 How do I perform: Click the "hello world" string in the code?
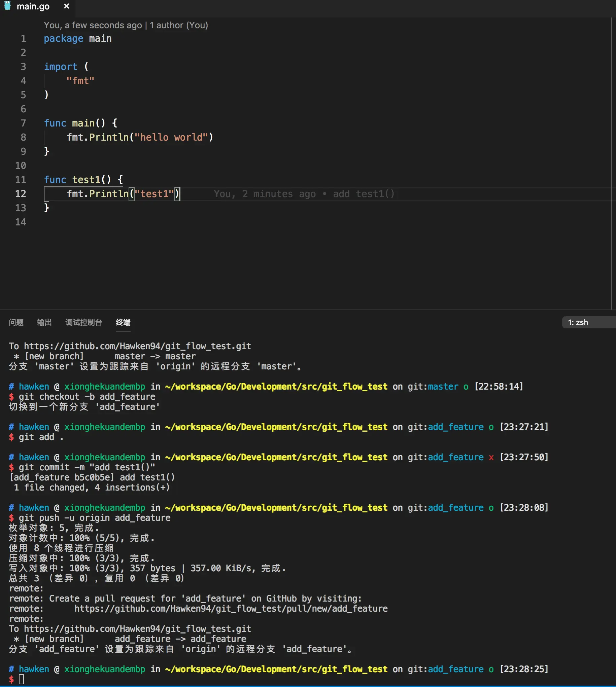pos(171,137)
